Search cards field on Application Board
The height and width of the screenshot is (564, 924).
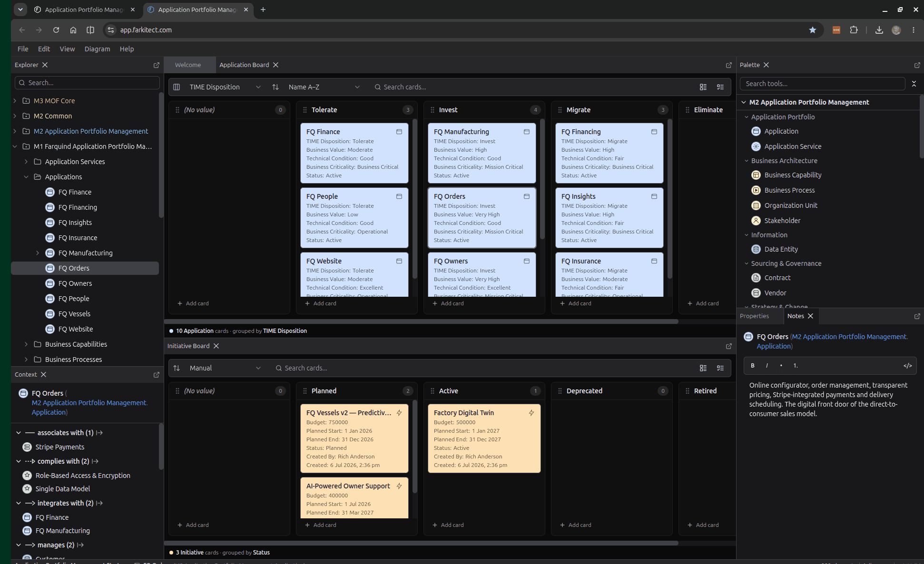(x=531, y=87)
